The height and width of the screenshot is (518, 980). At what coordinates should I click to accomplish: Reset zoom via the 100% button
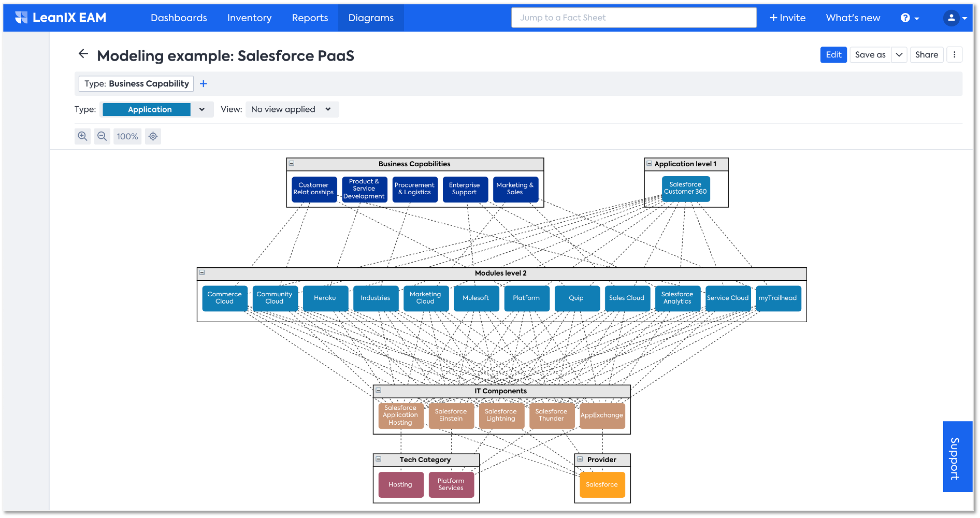coord(127,136)
